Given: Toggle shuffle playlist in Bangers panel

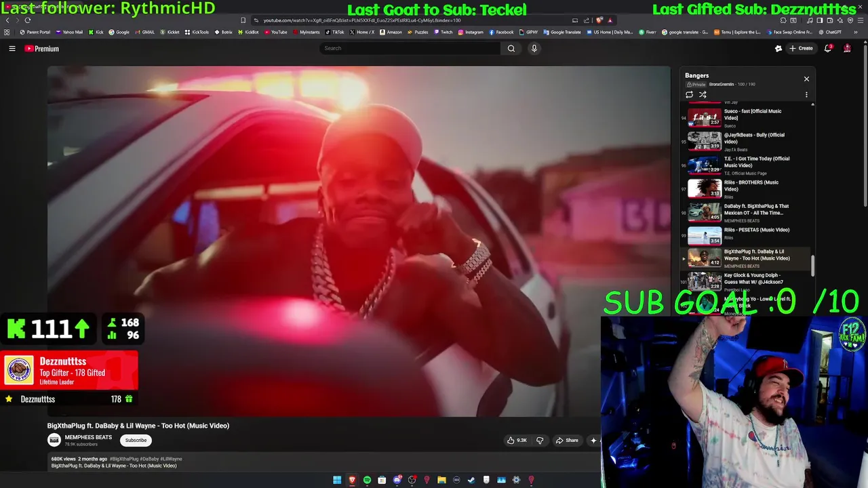Looking at the screenshot, I should 703,95.
